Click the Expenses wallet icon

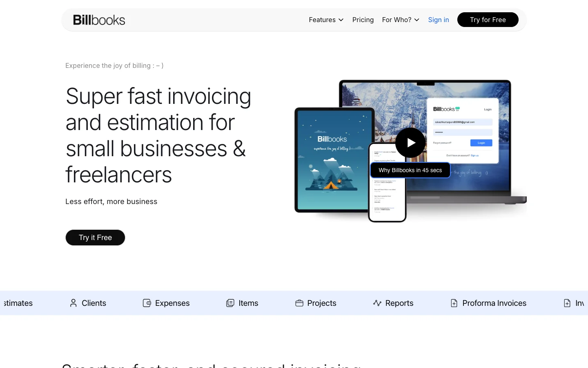tap(147, 303)
